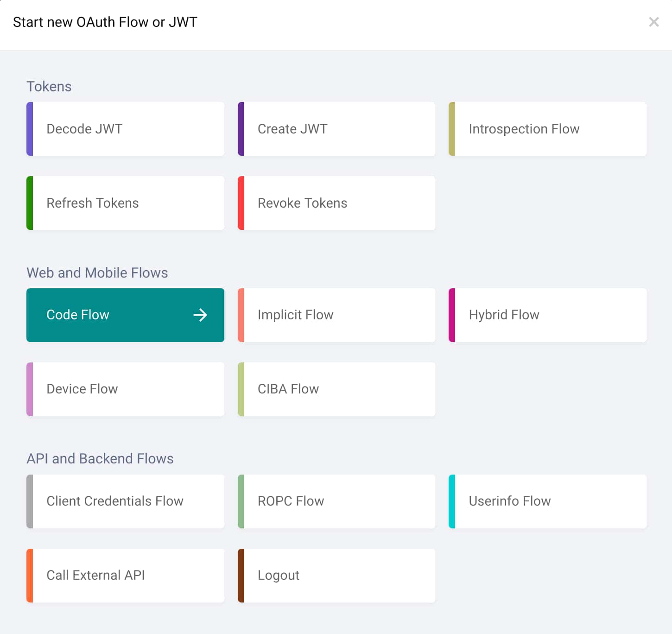Click the red color bar on Revoke Tokens

pos(241,203)
